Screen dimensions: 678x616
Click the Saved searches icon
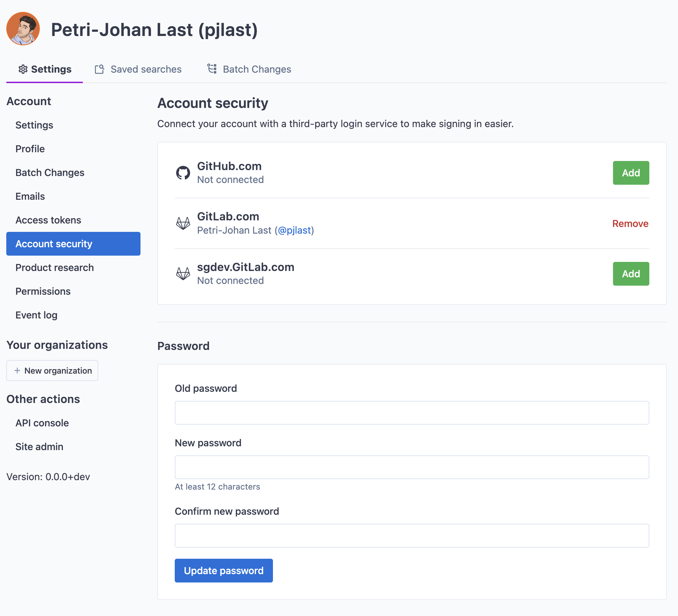coord(100,69)
